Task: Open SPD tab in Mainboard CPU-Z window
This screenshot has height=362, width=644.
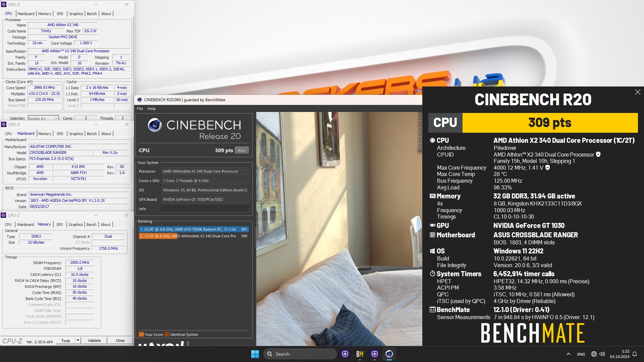Action: [60, 134]
